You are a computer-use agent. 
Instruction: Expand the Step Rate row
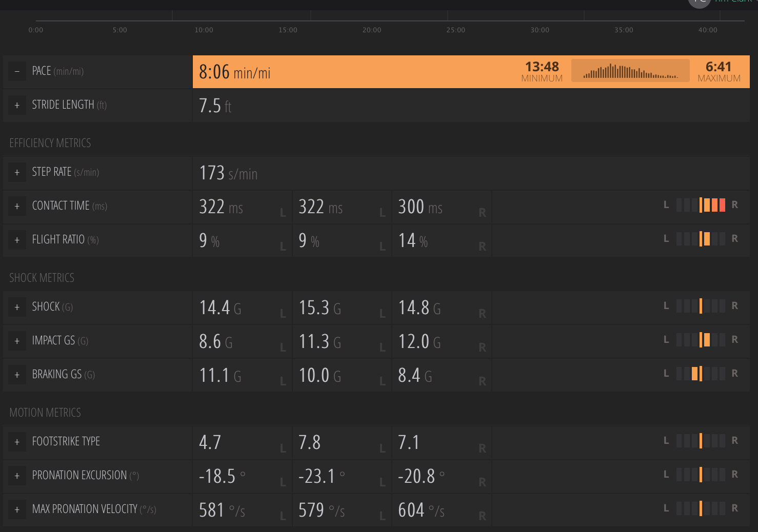[x=17, y=172]
